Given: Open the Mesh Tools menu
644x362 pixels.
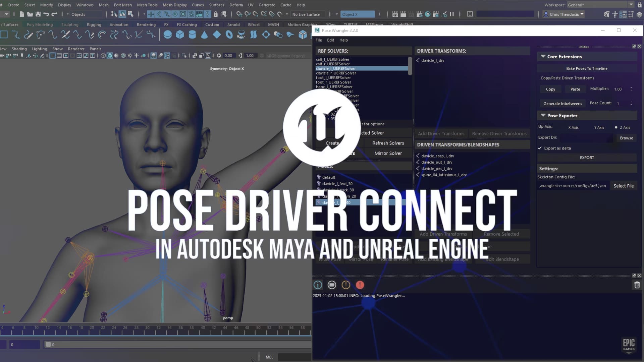Looking at the screenshot, I should 147,5.
